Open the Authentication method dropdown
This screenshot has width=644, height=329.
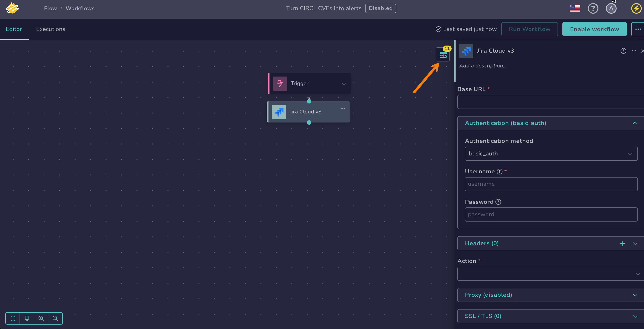pos(551,154)
